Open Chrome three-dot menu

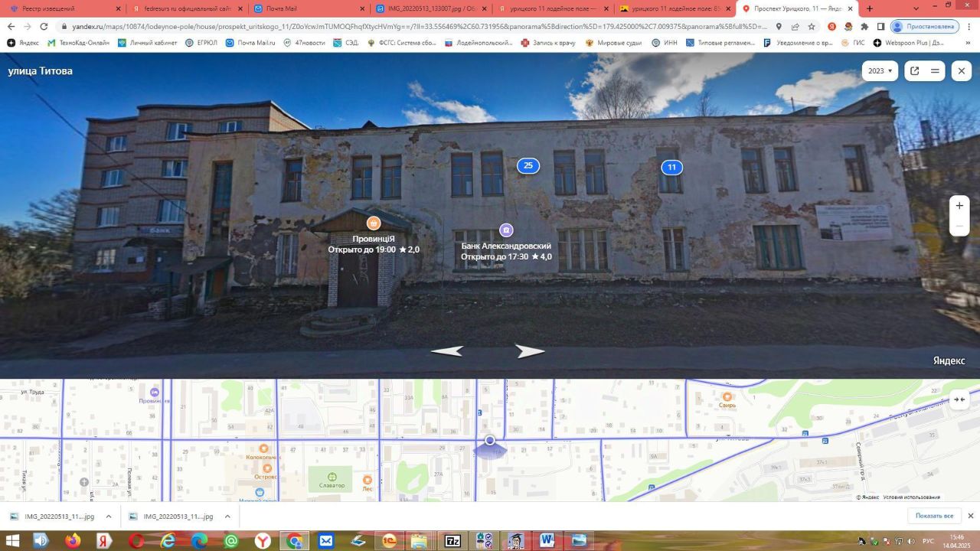[969, 26]
